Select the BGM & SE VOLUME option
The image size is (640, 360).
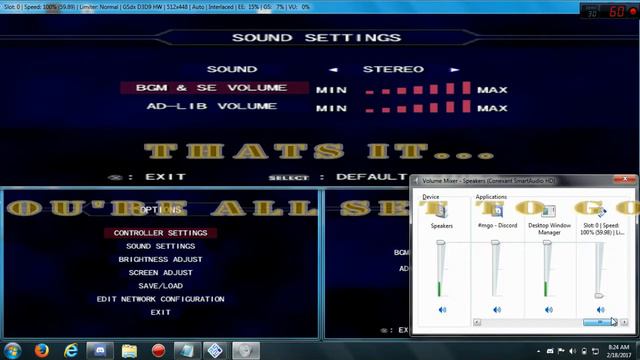pyautogui.click(x=214, y=88)
